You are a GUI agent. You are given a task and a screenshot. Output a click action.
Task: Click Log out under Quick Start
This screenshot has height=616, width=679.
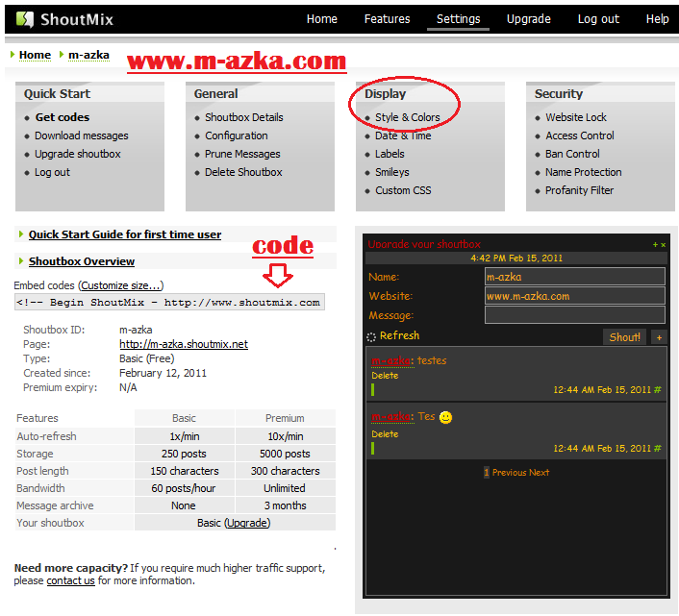[52, 172]
